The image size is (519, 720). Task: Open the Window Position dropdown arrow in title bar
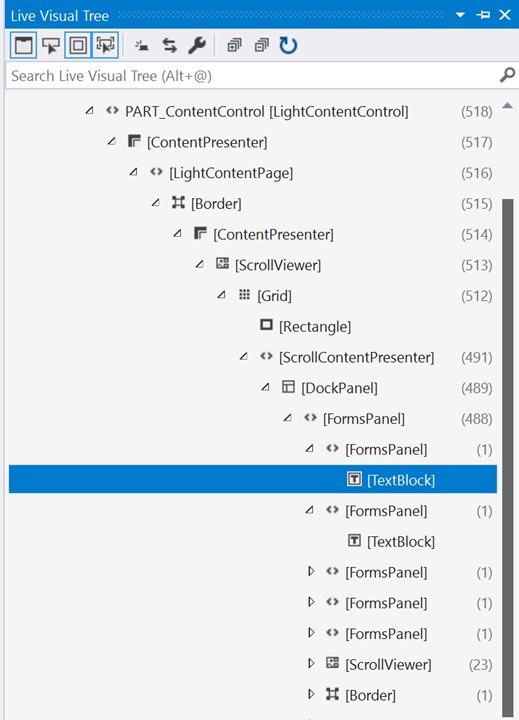click(x=460, y=15)
